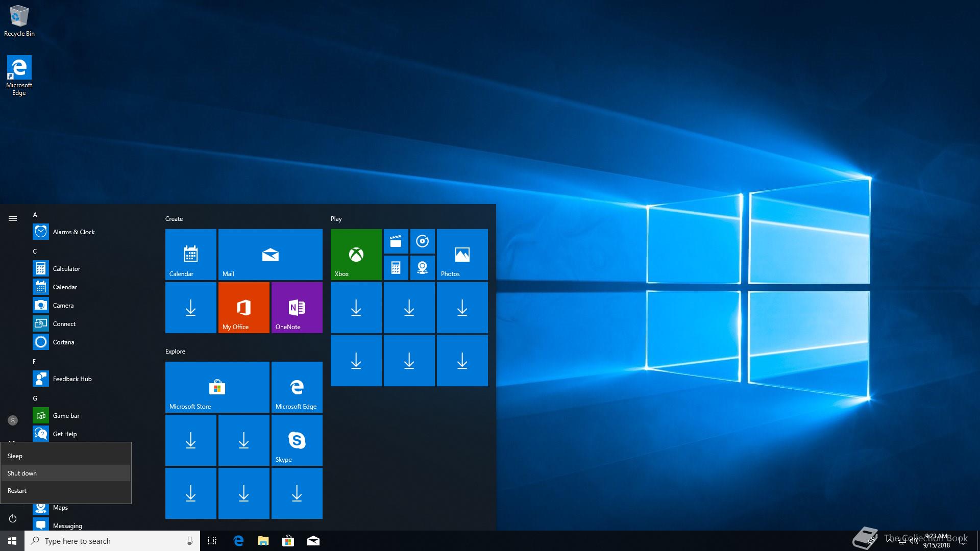Open Feedback Hub from app list
Screen dimensions: 980x551
(72, 379)
